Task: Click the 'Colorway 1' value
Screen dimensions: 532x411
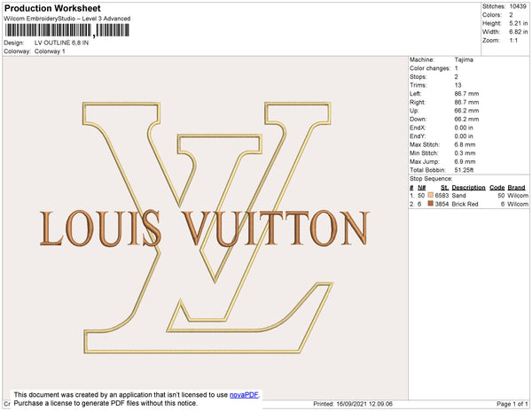Action: coord(50,51)
